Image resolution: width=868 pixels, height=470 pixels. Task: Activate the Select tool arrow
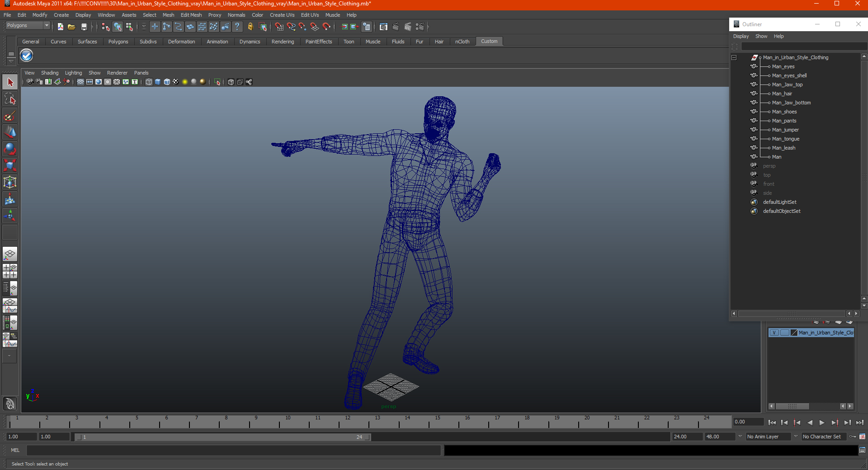click(x=10, y=82)
